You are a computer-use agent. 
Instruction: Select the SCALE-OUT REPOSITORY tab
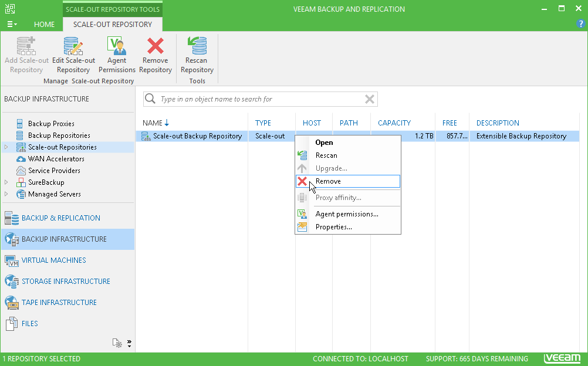(113, 25)
